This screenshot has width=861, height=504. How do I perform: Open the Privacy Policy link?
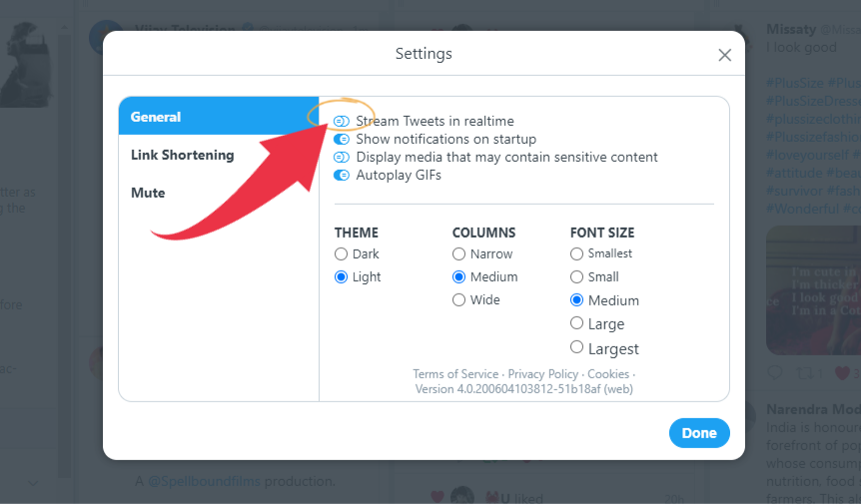543,374
